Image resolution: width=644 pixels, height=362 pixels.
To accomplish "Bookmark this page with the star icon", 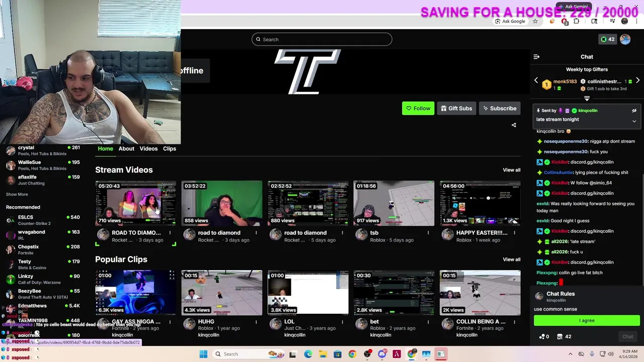I will point(535,21).
